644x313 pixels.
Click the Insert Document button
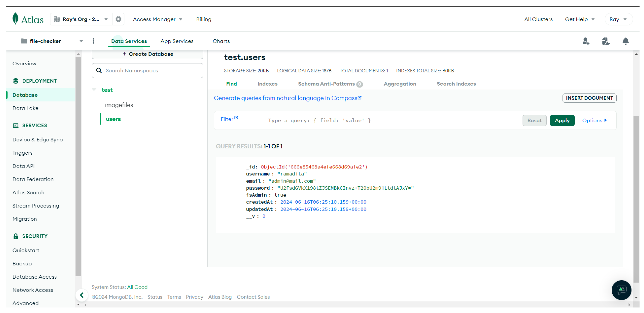point(589,98)
